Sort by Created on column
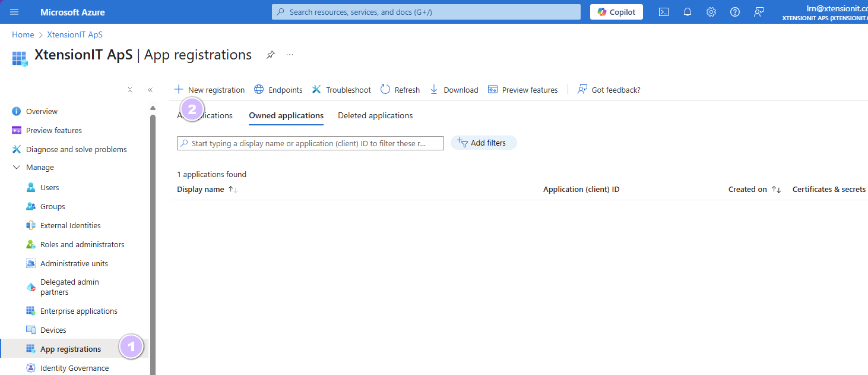This screenshot has height=375, width=868. click(776, 190)
